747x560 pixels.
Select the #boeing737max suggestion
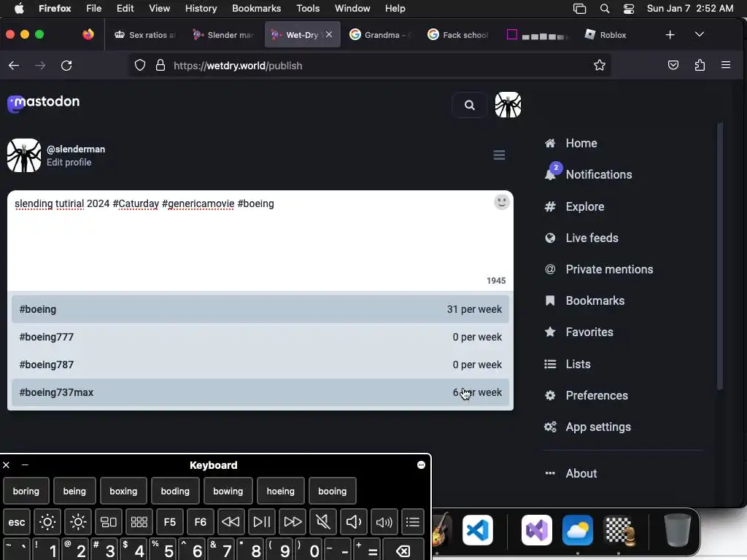(x=260, y=392)
